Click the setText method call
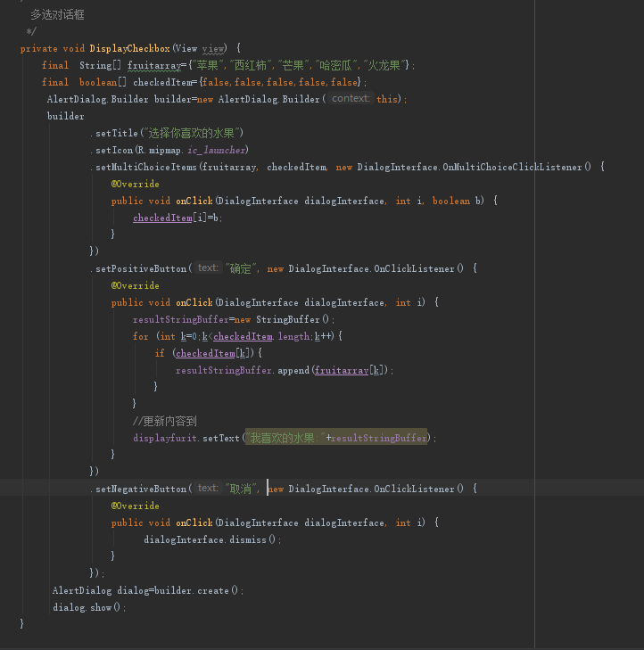This screenshot has width=644, height=650. point(221,438)
